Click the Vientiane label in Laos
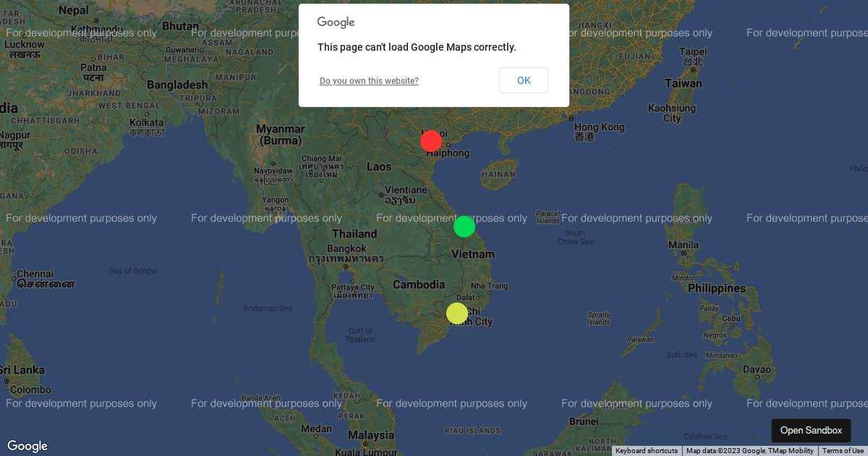This screenshot has width=868, height=456. [405, 190]
